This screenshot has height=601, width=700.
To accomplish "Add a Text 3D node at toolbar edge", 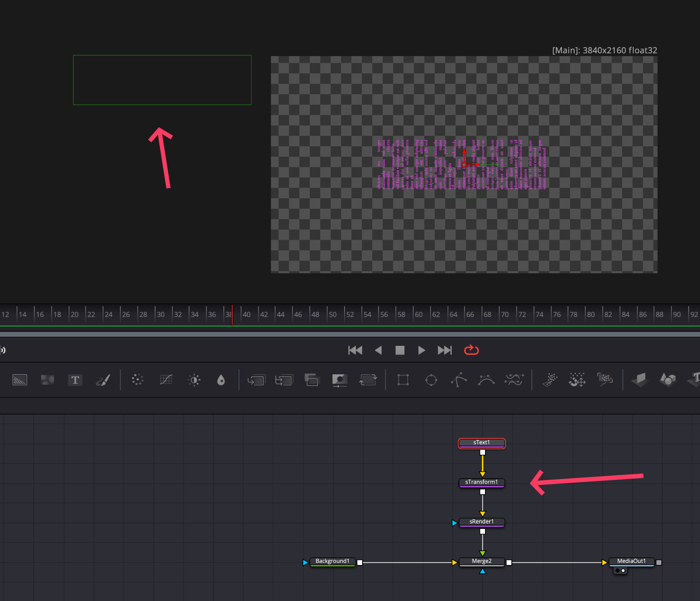I will pyautogui.click(x=694, y=380).
